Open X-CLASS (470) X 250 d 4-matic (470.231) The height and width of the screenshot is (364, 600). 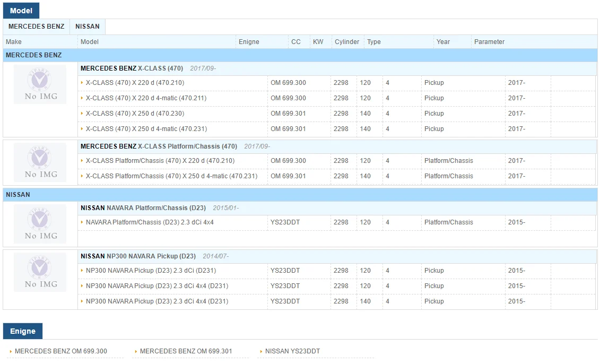click(x=146, y=128)
